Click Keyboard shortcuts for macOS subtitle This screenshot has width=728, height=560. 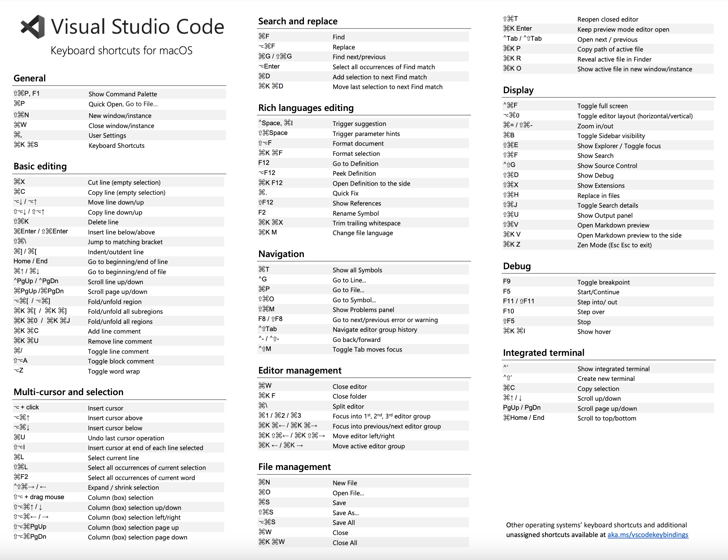(x=121, y=50)
